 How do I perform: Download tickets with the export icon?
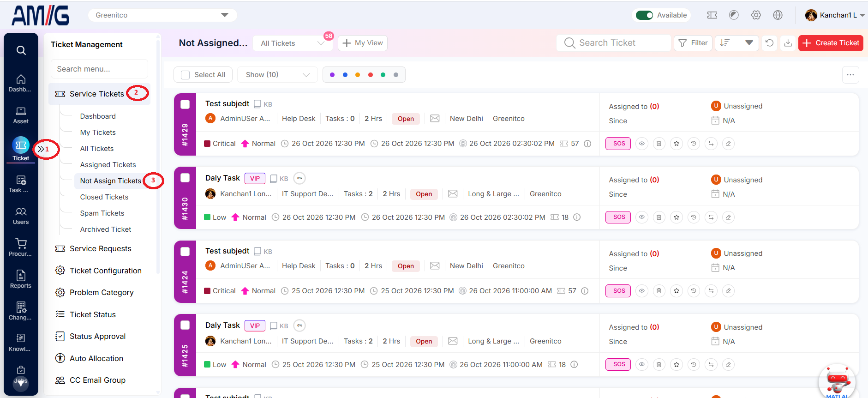click(x=788, y=43)
